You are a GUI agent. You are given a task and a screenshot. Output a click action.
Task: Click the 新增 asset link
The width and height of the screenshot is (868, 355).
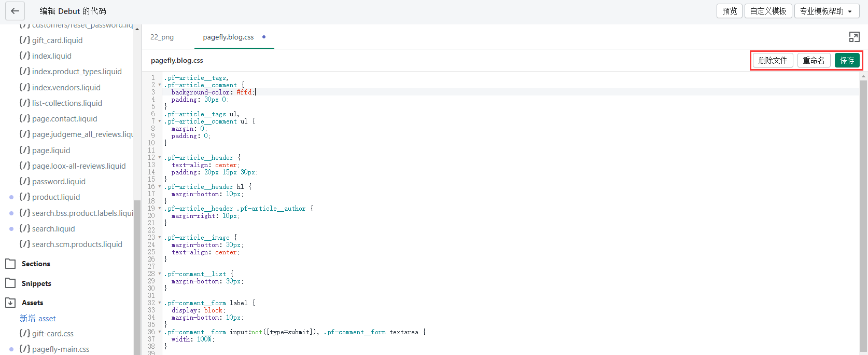tap(38, 319)
